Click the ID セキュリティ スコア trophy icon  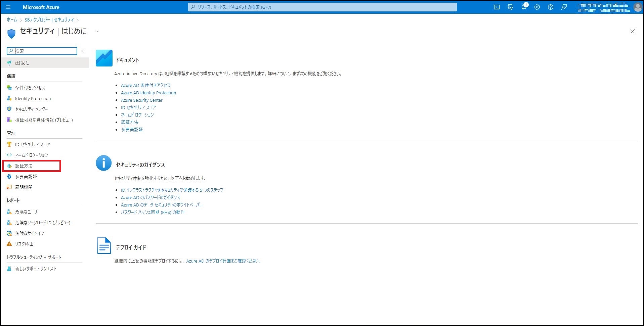[9, 144]
